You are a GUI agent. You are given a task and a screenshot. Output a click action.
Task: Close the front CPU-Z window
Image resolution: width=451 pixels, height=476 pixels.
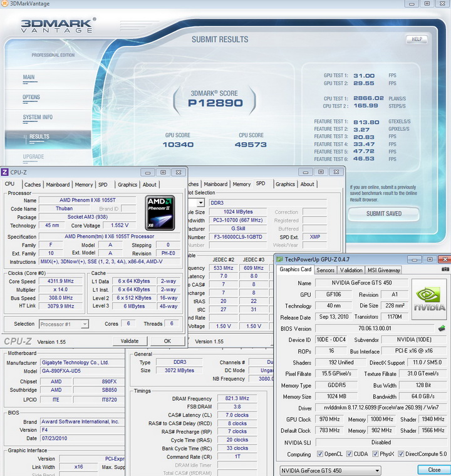179,172
